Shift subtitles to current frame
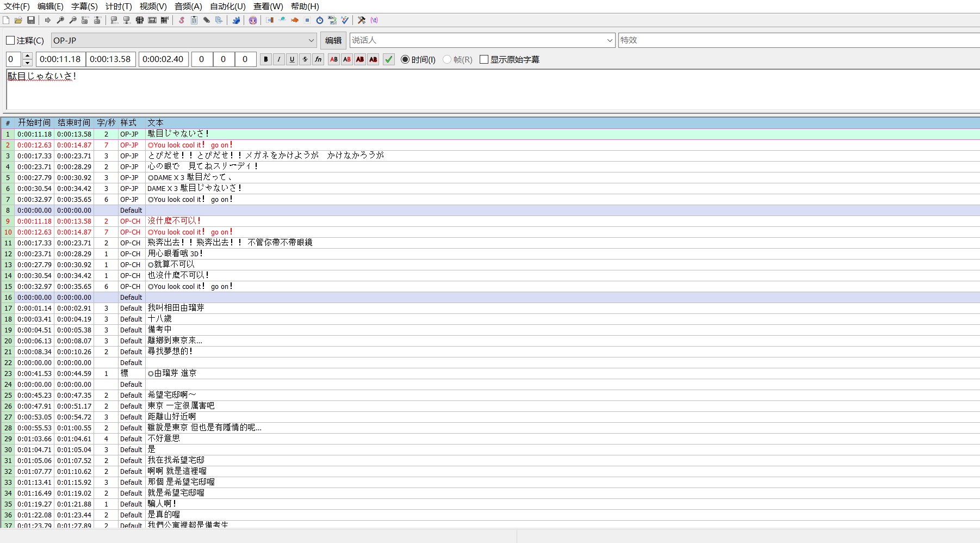 click(x=165, y=20)
